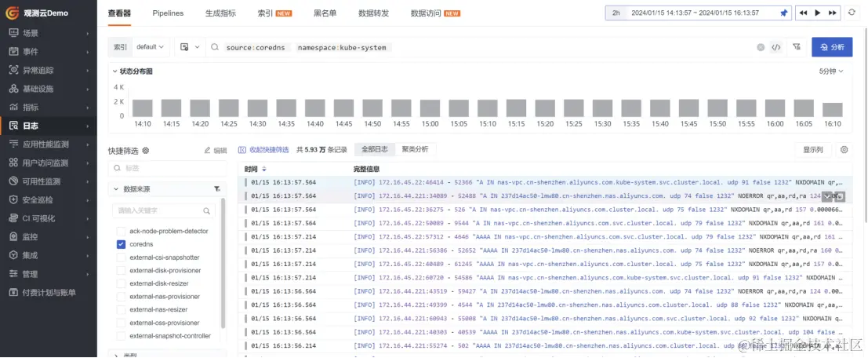Click the 观测云Demo logo icon

point(13,13)
